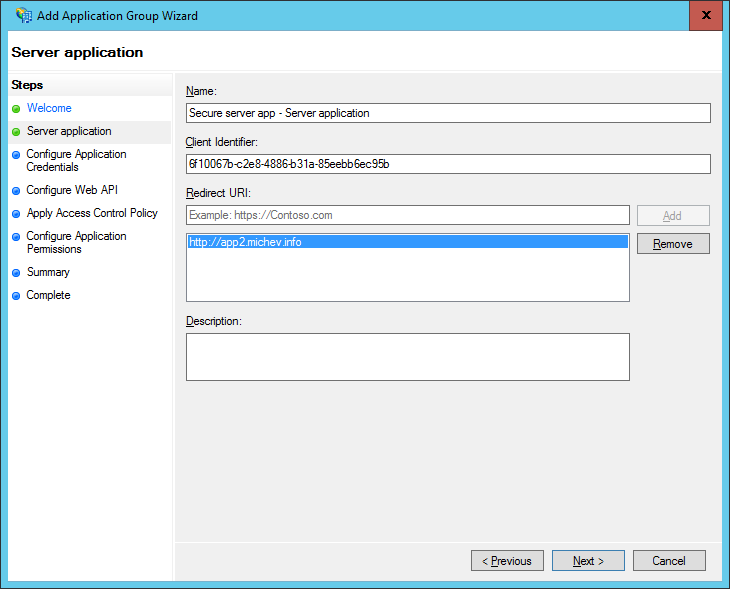Image resolution: width=730 pixels, height=589 pixels.
Task: Click the wizard icon in title bar
Action: pos(23,15)
